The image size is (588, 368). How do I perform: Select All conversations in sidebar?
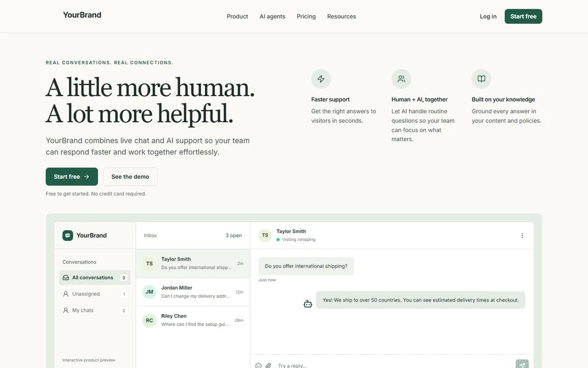[95, 278]
